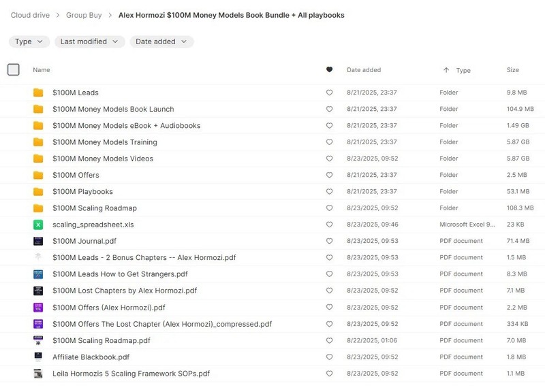Favorite the $100M Scaling Roadmap.pdf file
The image size is (545, 392).
click(329, 340)
